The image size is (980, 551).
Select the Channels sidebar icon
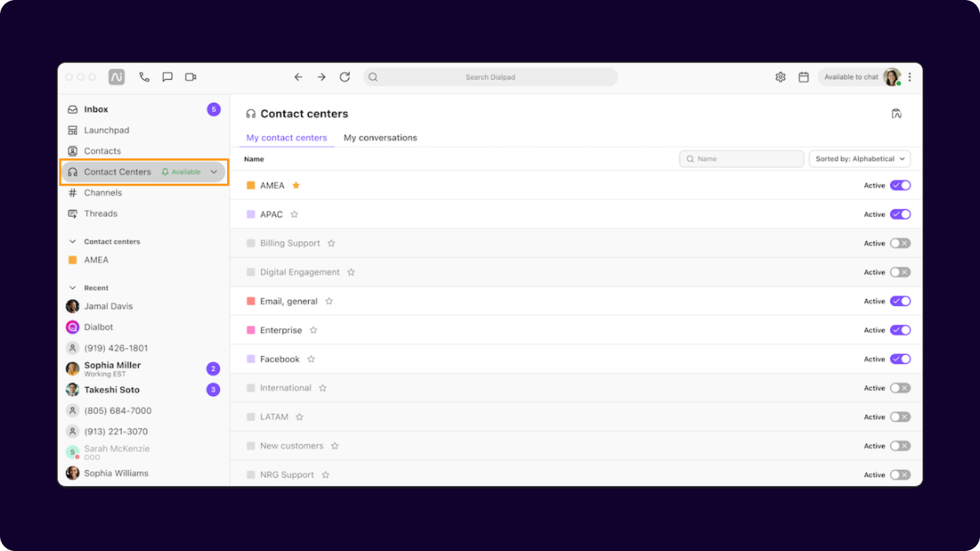(73, 193)
